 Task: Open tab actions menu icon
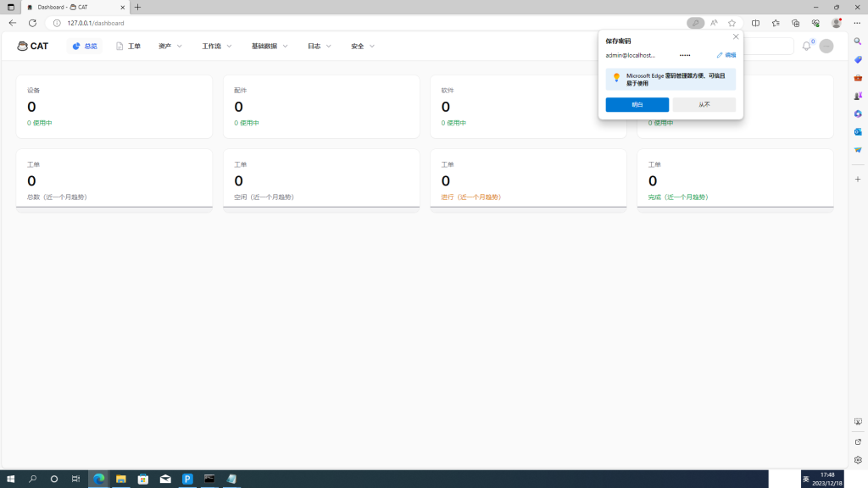tap(10, 7)
